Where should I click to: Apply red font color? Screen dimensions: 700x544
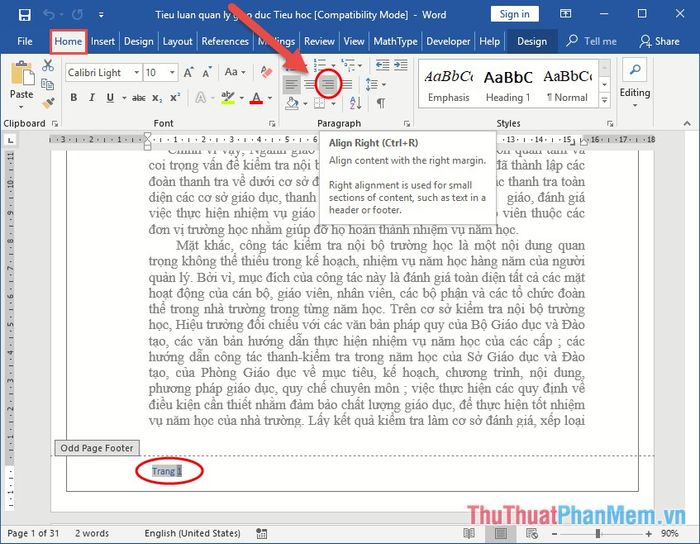[x=256, y=98]
